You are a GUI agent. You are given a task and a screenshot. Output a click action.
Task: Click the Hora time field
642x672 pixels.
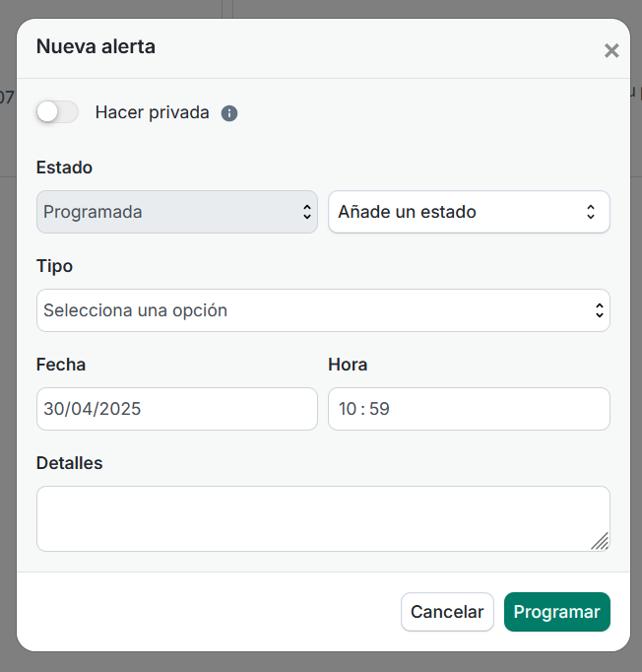point(469,409)
